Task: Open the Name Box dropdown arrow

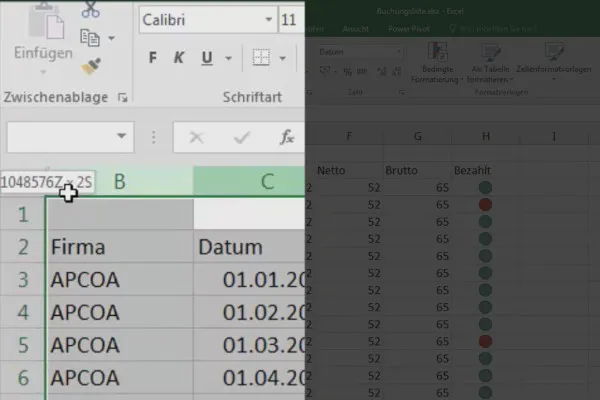Action: [x=122, y=136]
